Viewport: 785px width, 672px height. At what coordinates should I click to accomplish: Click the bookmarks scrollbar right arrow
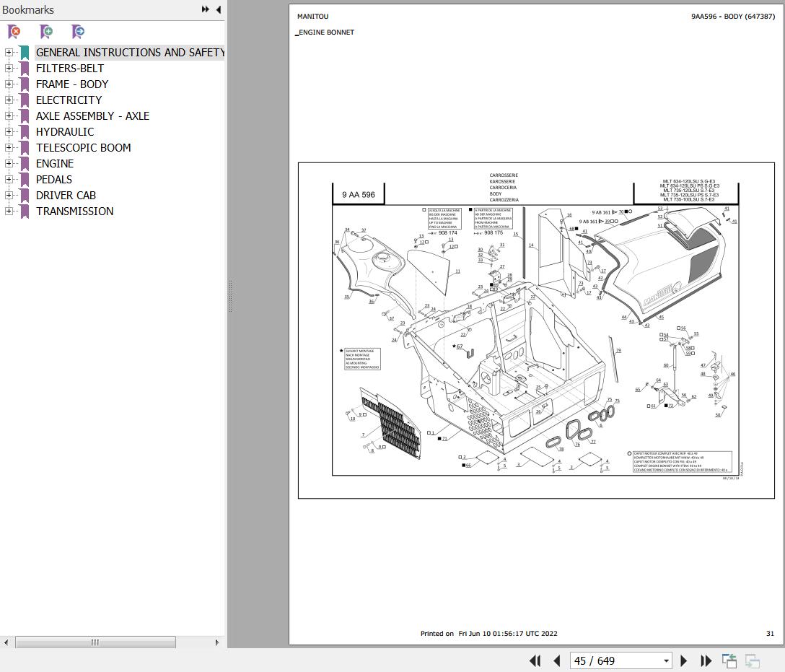216,642
